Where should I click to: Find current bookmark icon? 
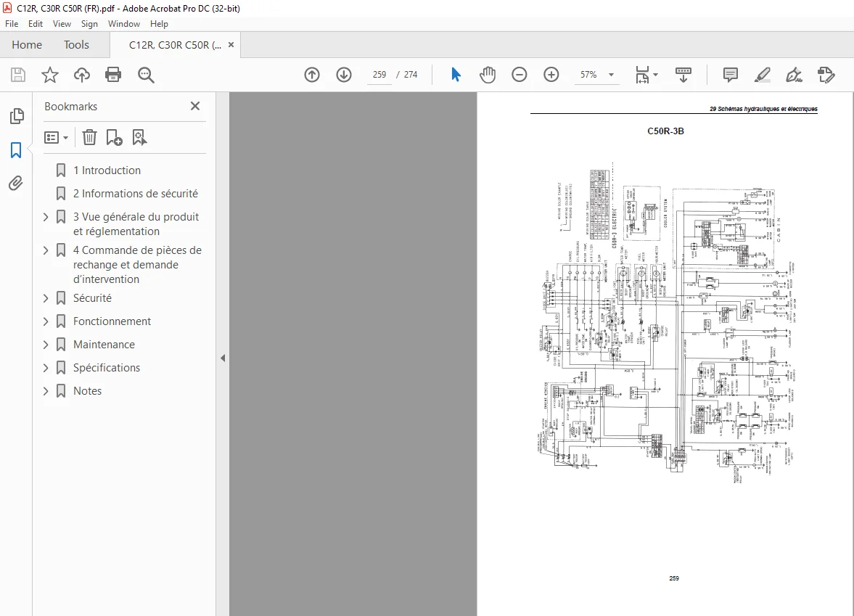pos(139,137)
